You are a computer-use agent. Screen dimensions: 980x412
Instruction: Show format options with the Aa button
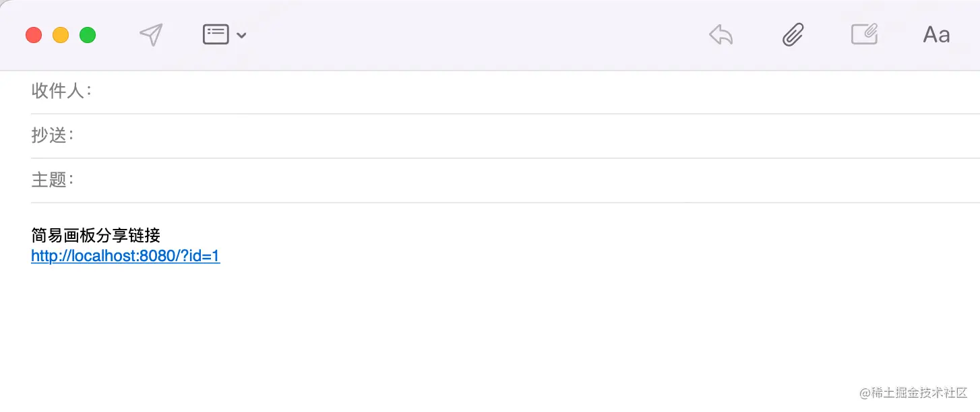point(936,35)
